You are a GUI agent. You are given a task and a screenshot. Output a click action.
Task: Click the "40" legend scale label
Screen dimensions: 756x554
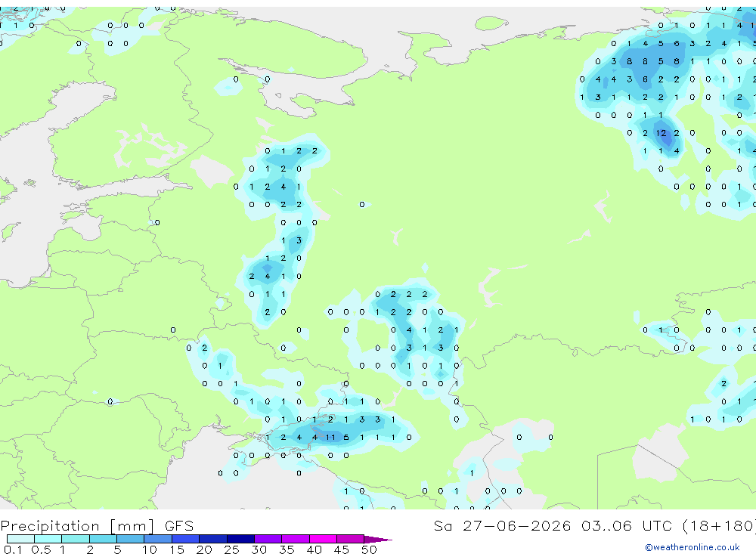[314, 549]
